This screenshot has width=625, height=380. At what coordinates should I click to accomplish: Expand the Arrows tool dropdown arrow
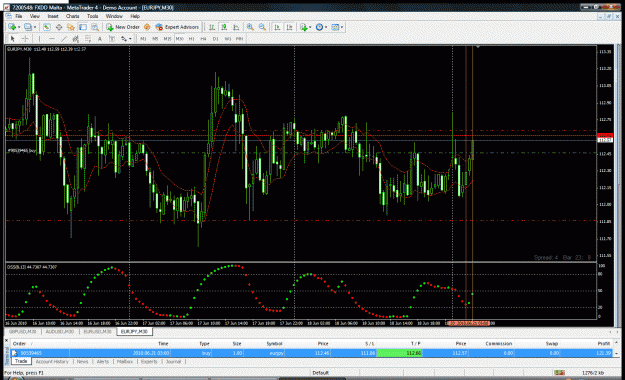pos(130,39)
